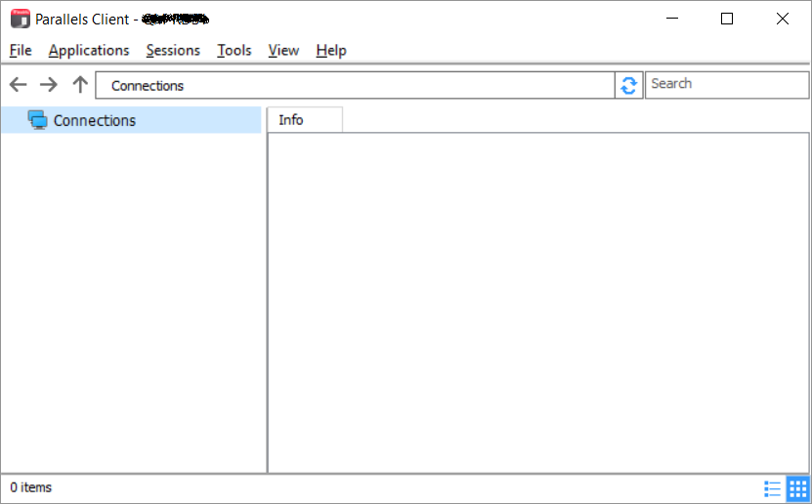This screenshot has width=812, height=504.
Task: Refresh the connections list
Action: pyautogui.click(x=628, y=85)
